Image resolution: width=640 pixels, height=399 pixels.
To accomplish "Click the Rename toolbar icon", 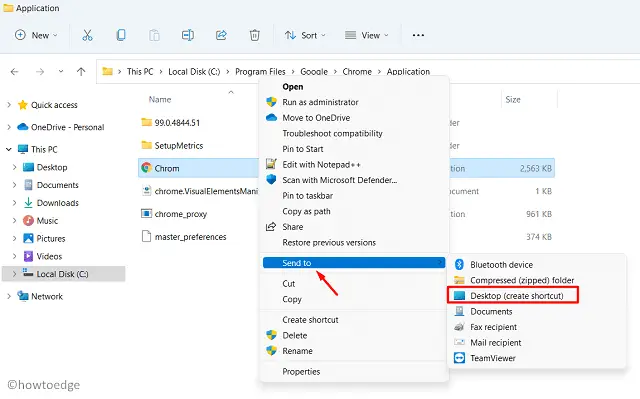I will coord(188,35).
